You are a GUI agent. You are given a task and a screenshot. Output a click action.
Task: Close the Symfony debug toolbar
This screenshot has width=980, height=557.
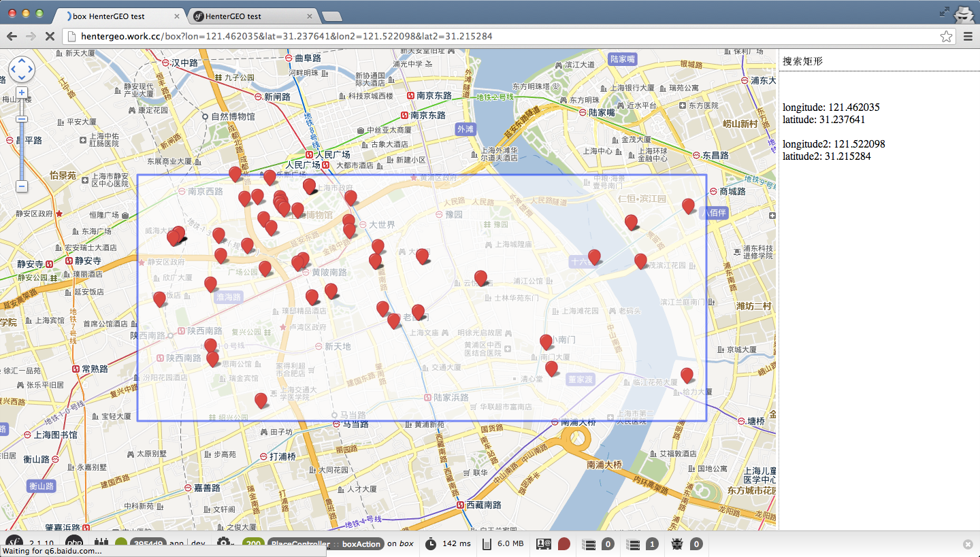pos(968,544)
